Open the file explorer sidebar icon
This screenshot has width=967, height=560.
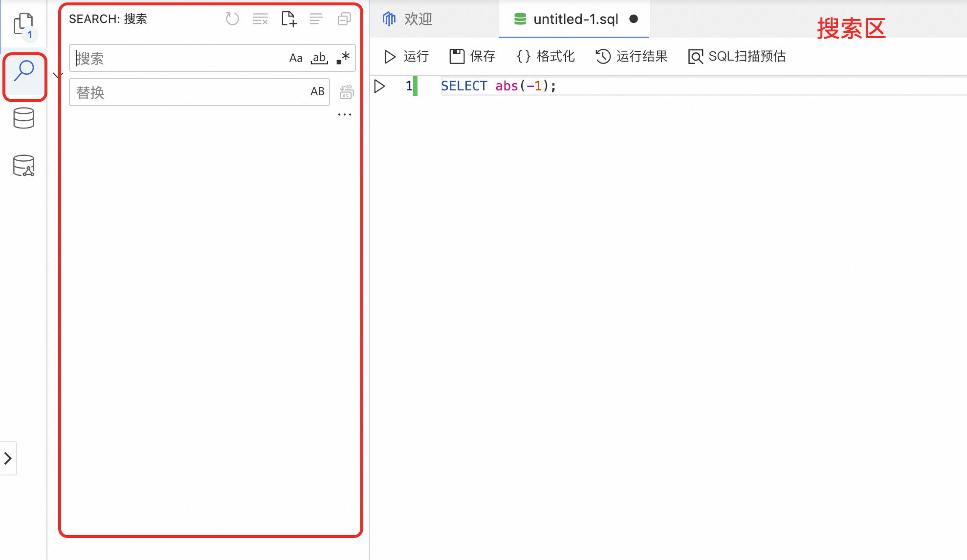coord(23,23)
